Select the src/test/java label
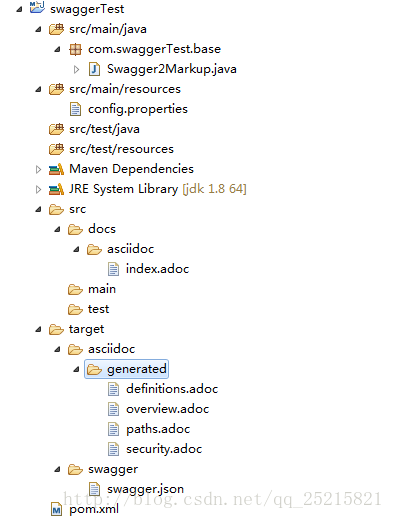The image size is (394, 519). pyautogui.click(x=104, y=129)
